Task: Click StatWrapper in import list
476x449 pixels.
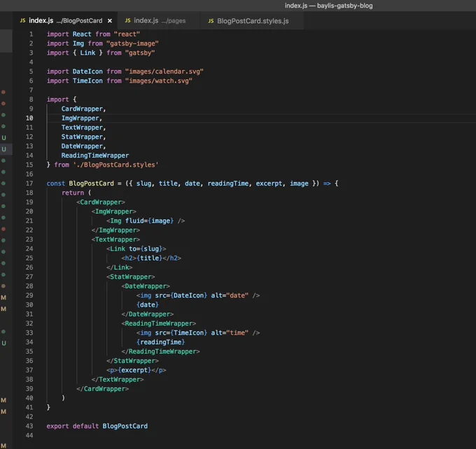Action: coord(82,137)
